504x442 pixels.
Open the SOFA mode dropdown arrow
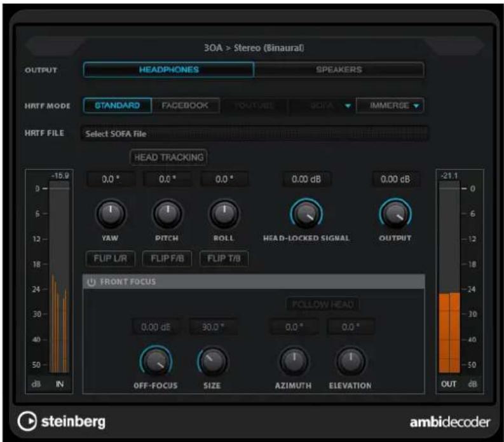pyautogui.click(x=348, y=106)
